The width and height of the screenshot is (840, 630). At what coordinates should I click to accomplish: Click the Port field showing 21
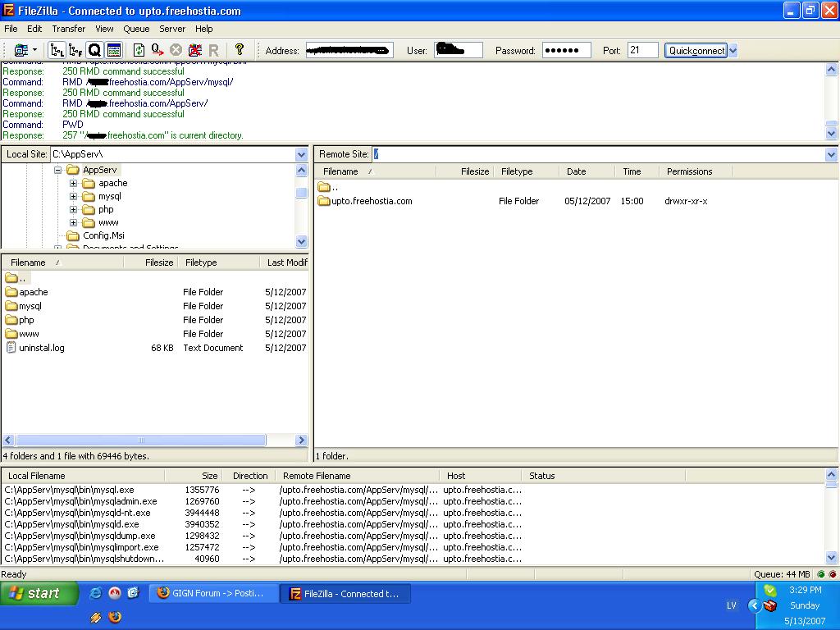(642, 50)
